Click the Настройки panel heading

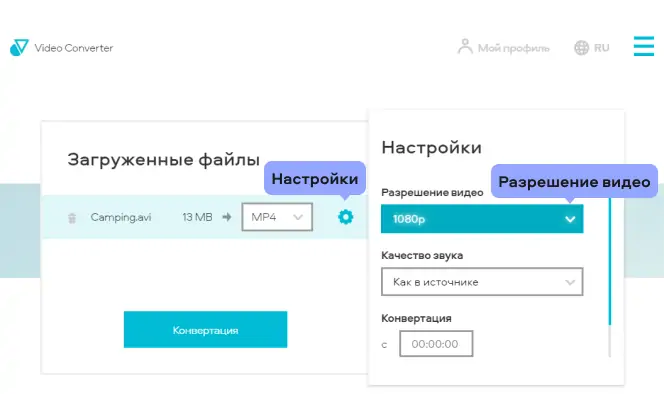(x=432, y=147)
